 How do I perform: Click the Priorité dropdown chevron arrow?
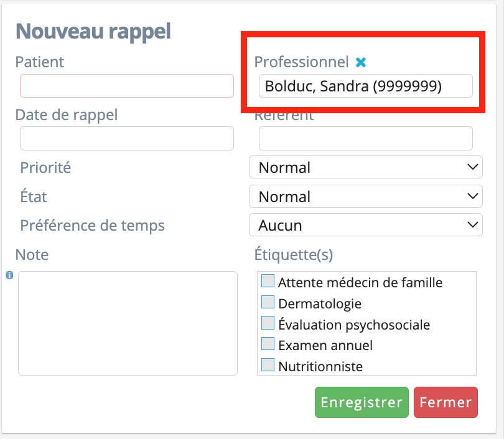pos(472,167)
